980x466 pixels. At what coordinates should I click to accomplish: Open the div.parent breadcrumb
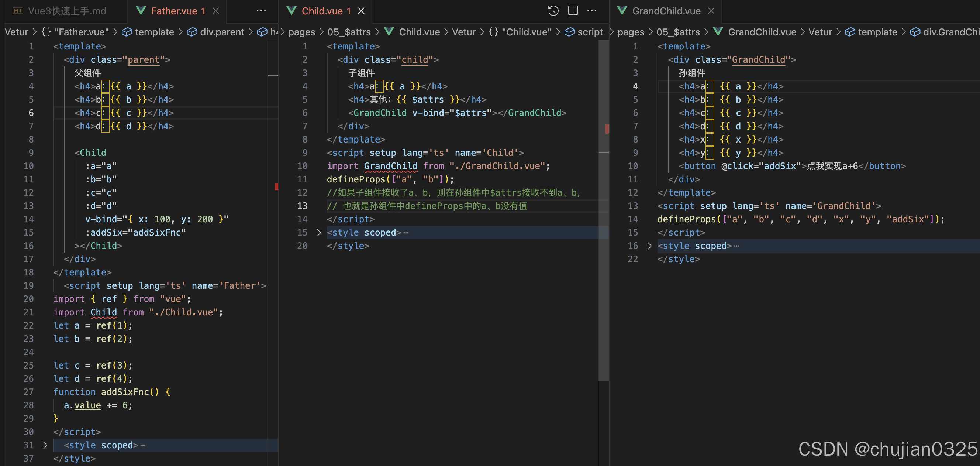pyautogui.click(x=216, y=32)
